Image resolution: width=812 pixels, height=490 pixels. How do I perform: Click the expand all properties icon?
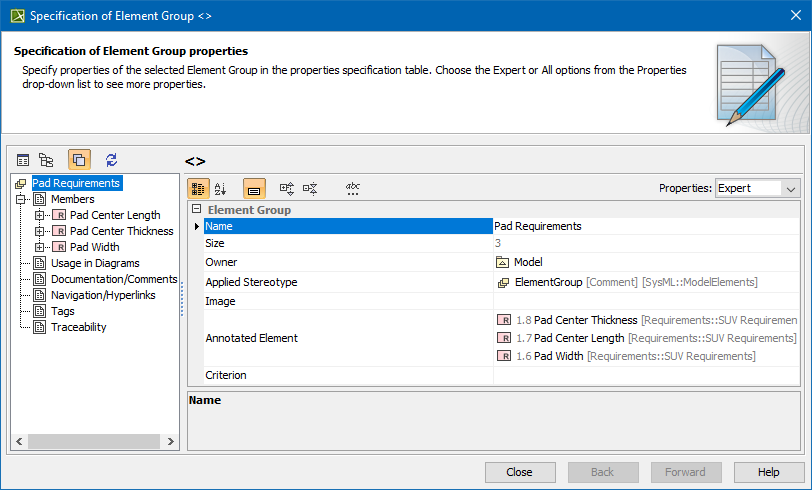[x=287, y=188]
